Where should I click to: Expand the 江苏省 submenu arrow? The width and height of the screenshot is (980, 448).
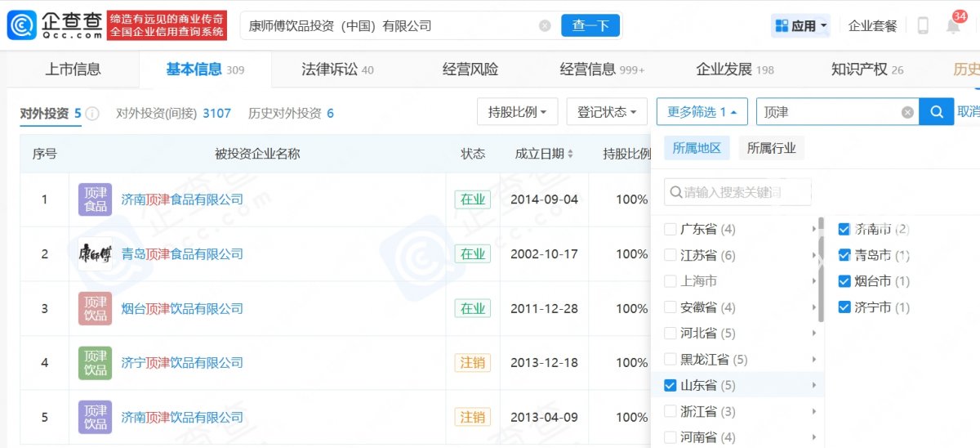[x=814, y=256]
